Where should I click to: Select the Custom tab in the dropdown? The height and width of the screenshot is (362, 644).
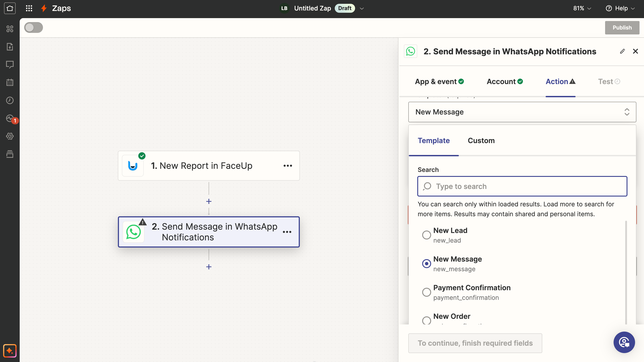[481, 140]
